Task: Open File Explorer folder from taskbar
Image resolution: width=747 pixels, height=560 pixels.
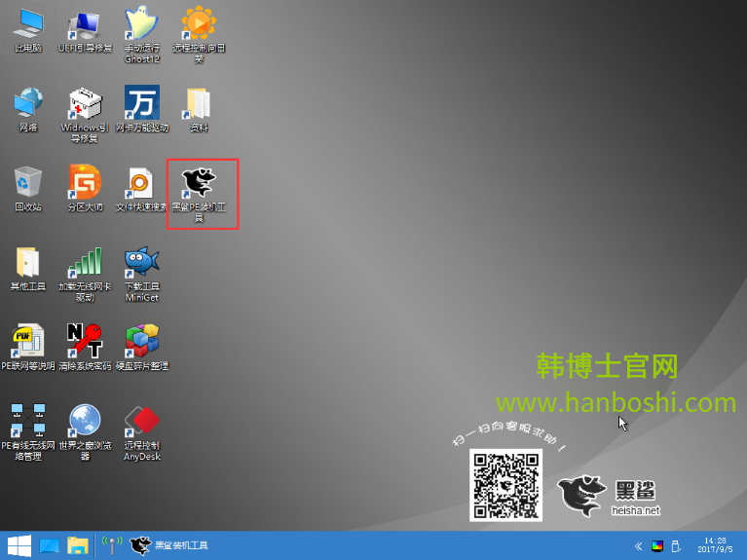Action: coord(78,545)
